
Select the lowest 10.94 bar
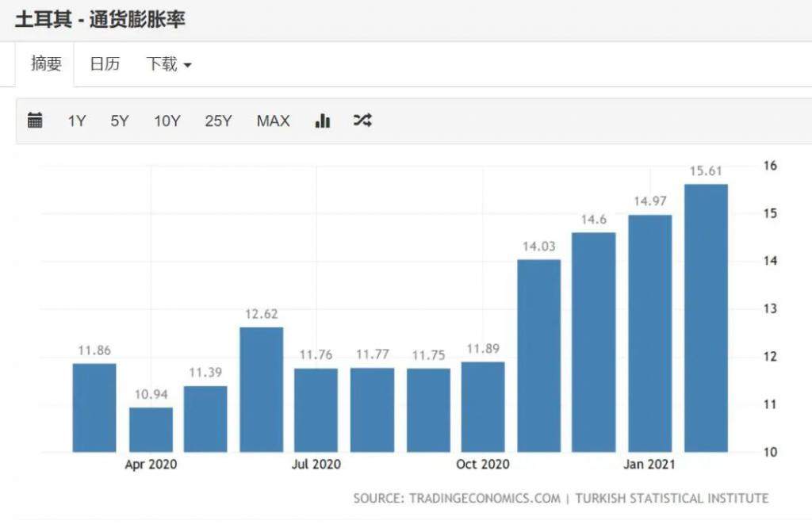point(151,430)
